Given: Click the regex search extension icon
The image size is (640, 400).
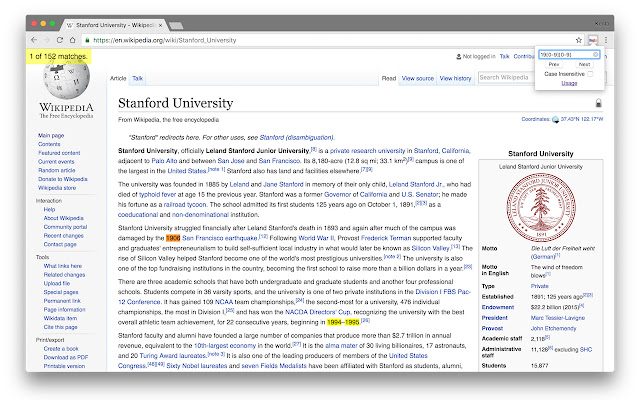Looking at the screenshot, I should (592, 40).
